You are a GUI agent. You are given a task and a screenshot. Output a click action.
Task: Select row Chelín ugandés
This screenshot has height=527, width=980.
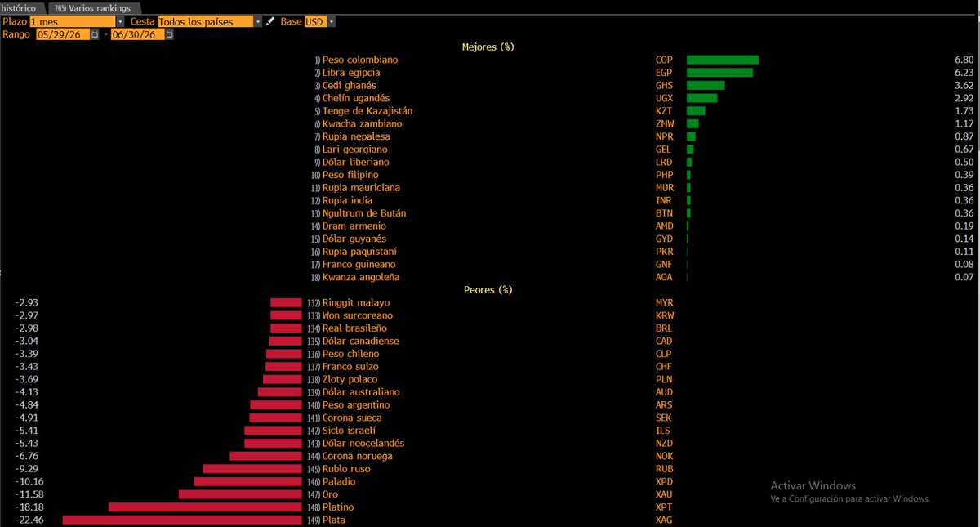(356, 98)
